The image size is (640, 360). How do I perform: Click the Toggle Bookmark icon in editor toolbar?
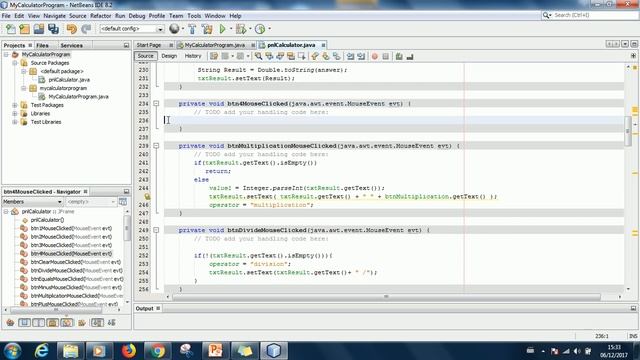pyautogui.click(x=337, y=56)
